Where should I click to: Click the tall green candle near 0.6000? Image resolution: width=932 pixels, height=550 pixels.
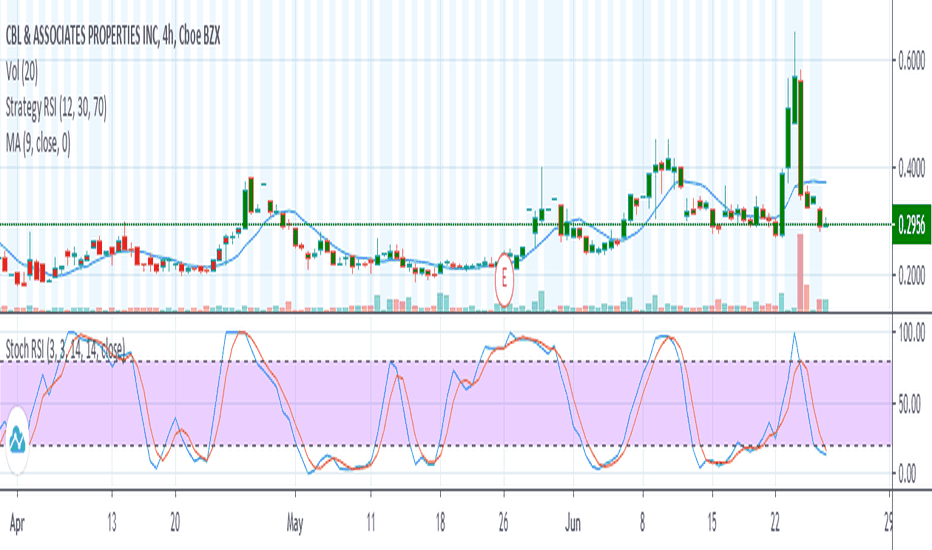(794, 100)
